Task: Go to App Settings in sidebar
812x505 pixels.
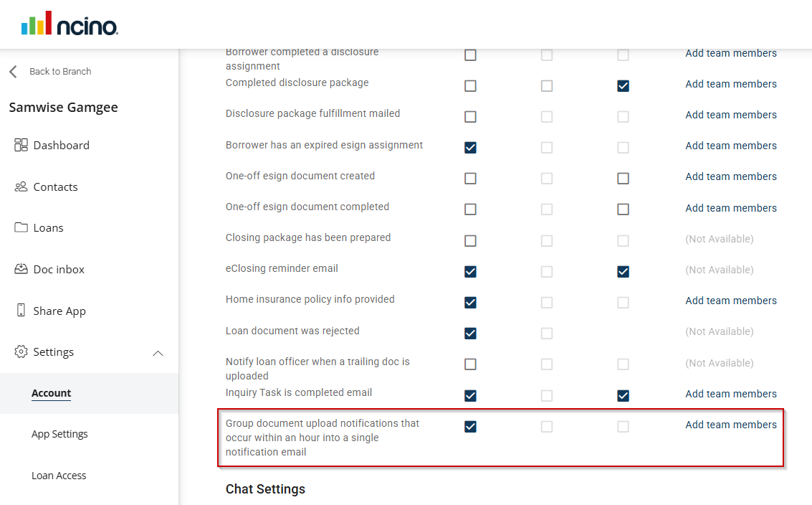Action: (x=59, y=434)
